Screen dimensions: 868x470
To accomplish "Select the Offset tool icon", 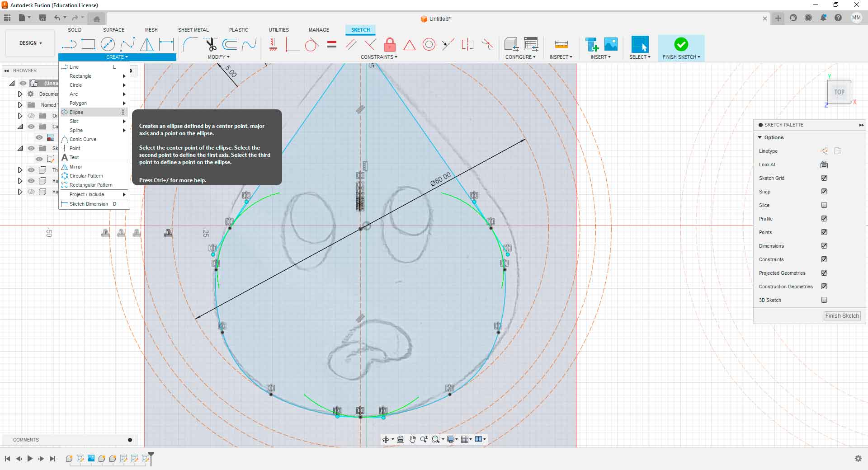I will pyautogui.click(x=230, y=44).
